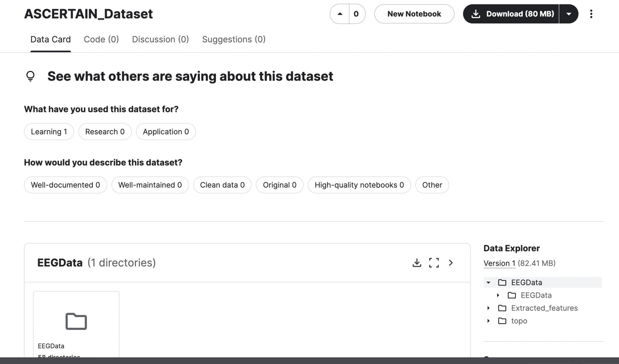This screenshot has height=364, width=619.
Task: Select the Clean data description chip
Action: pyautogui.click(x=222, y=185)
